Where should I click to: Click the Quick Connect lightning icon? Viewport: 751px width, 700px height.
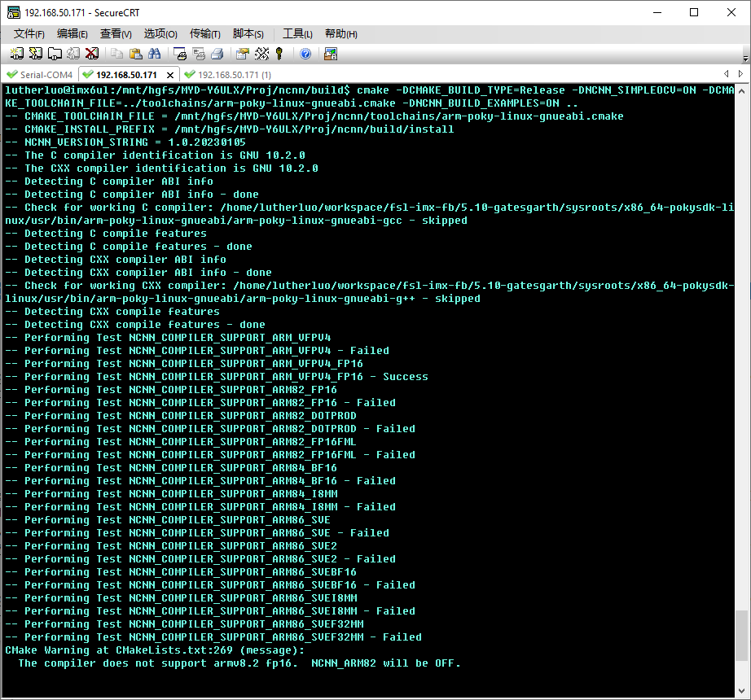click(x=35, y=54)
